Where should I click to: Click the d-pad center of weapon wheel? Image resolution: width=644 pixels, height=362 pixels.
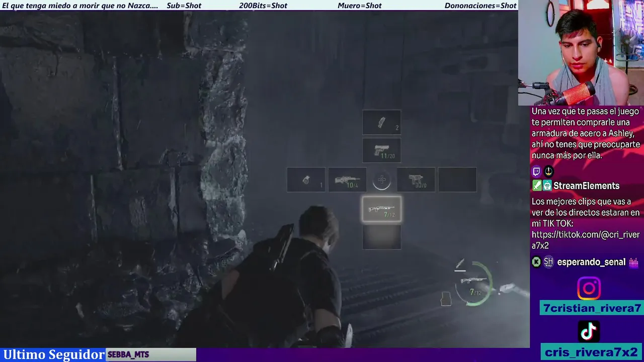point(382,180)
